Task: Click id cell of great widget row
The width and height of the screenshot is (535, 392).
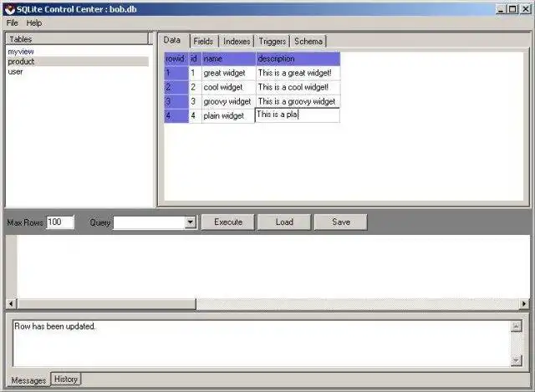Action: [195, 73]
